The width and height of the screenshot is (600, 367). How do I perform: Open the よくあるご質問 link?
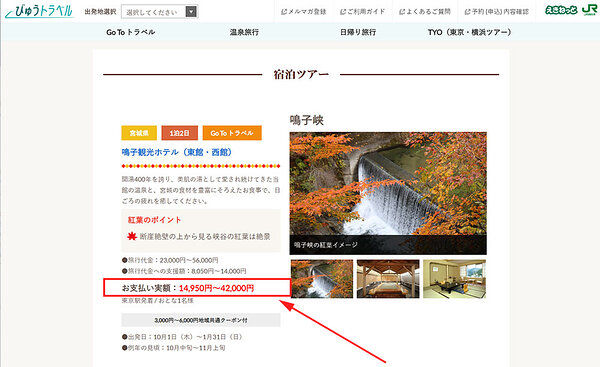point(425,12)
